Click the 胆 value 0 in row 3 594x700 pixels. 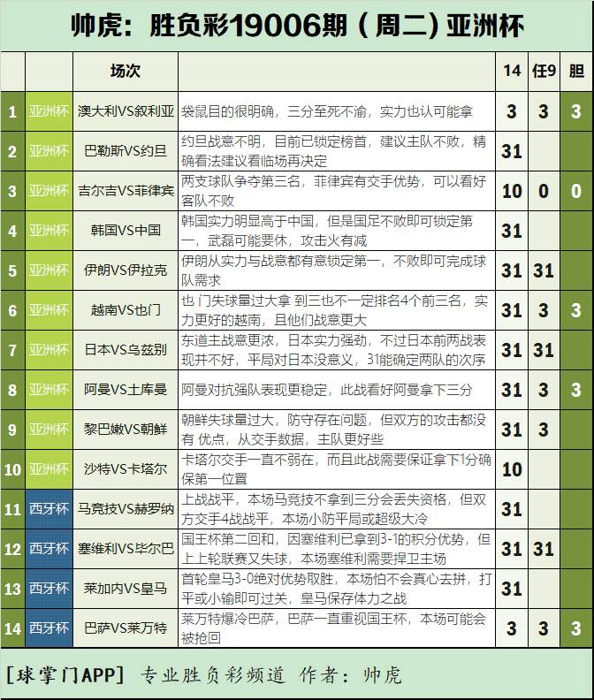tap(576, 192)
